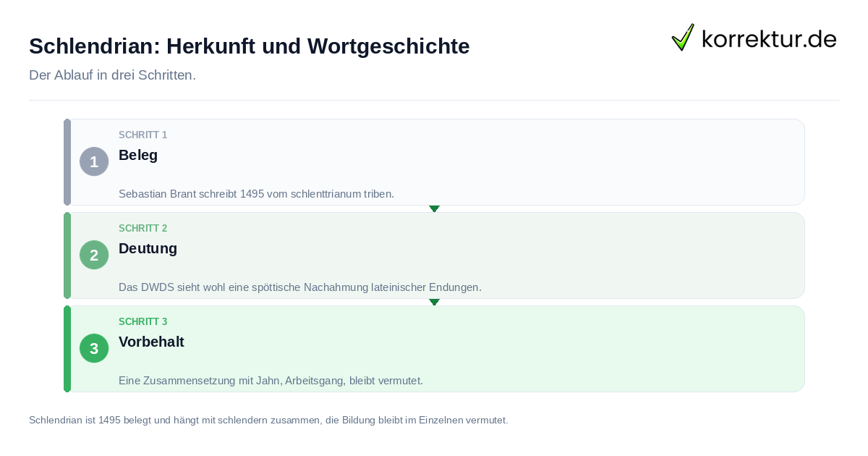Click the korrektur.de logo
This screenshot has width=868, height=456.
pyautogui.click(x=754, y=38)
